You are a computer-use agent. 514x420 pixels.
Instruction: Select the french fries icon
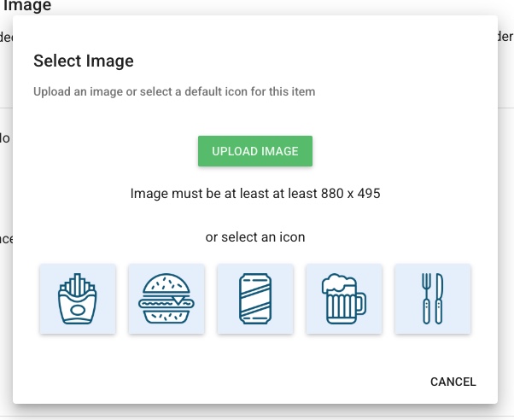tap(78, 299)
